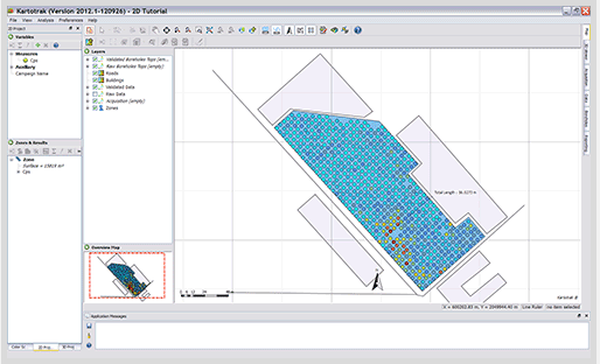Click the save icon in Application Messages
This screenshot has height=364, width=600.
[89, 326]
